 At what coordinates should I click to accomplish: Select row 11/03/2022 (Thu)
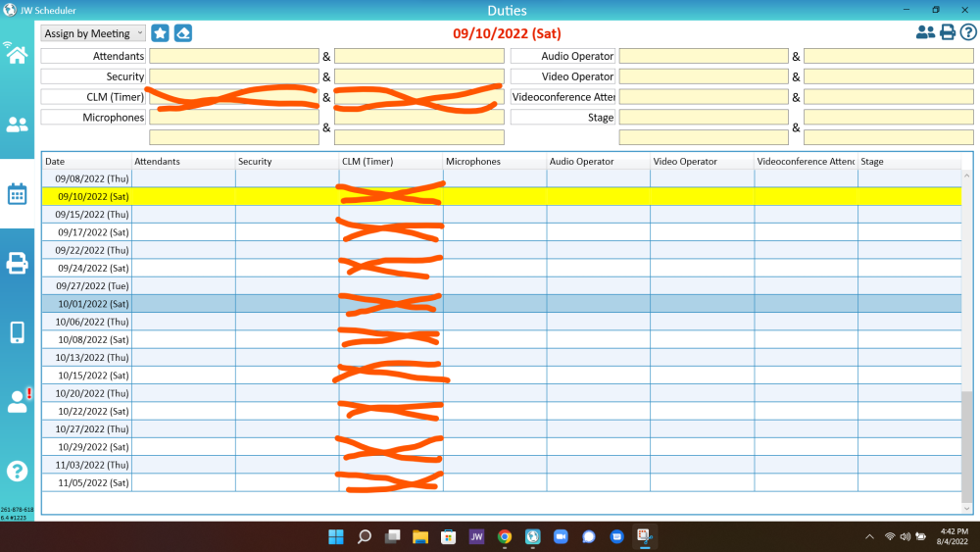tap(502, 465)
